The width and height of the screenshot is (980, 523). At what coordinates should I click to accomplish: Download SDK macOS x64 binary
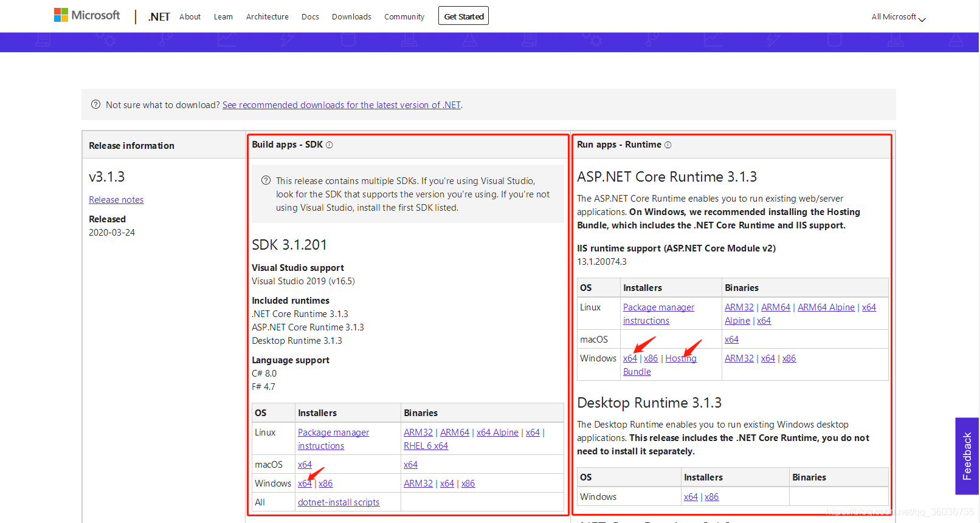point(410,465)
